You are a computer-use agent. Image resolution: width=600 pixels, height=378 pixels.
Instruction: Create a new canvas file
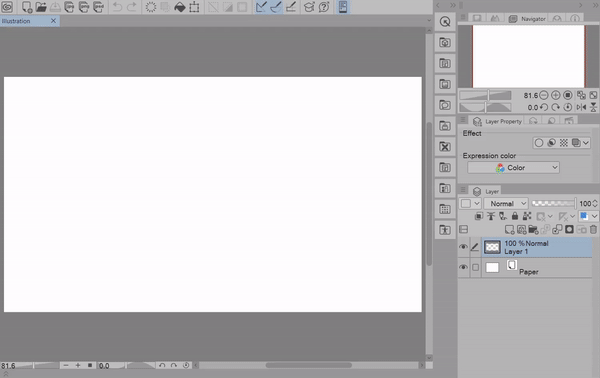point(26,7)
